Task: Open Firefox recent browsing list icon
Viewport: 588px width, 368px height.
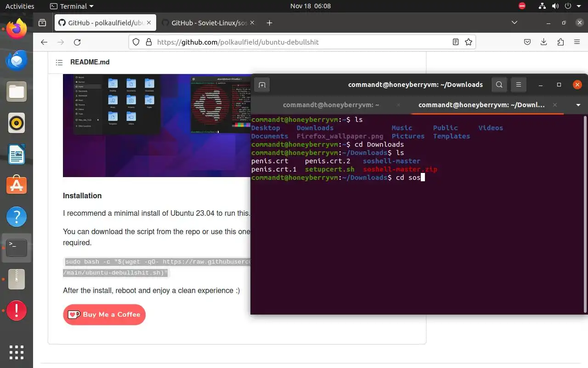Action: (x=42, y=23)
